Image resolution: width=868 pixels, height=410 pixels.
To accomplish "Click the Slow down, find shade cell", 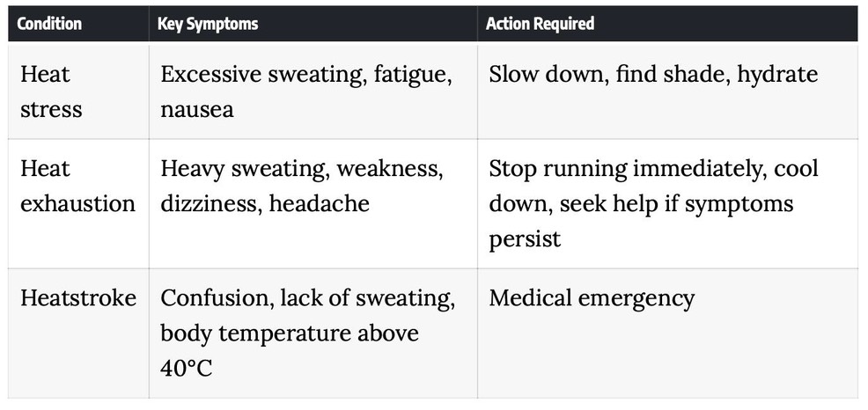I will tap(667, 92).
